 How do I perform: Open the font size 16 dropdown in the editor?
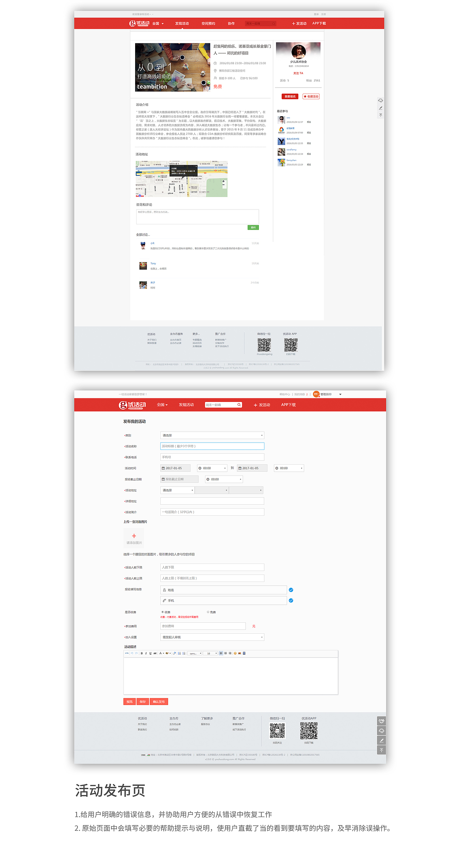point(210,653)
